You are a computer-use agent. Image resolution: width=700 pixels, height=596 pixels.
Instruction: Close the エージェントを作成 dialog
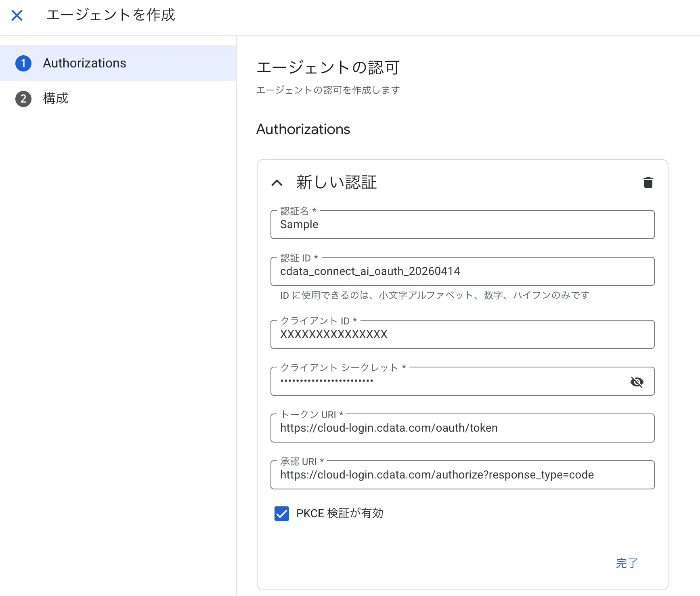point(17,15)
